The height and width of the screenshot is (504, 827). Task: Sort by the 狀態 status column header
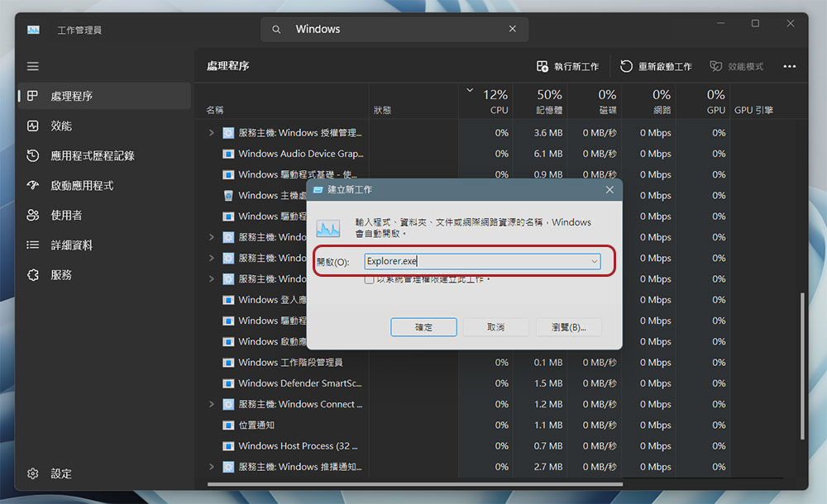(x=382, y=110)
